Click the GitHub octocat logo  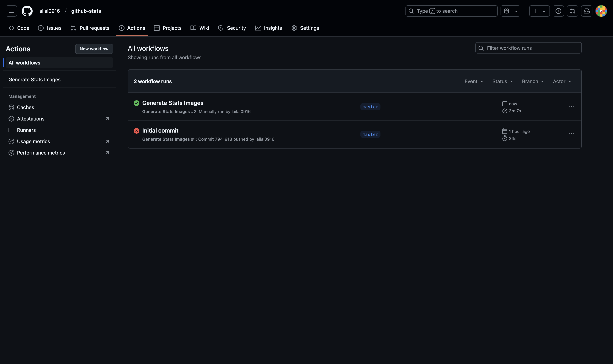click(27, 11)
